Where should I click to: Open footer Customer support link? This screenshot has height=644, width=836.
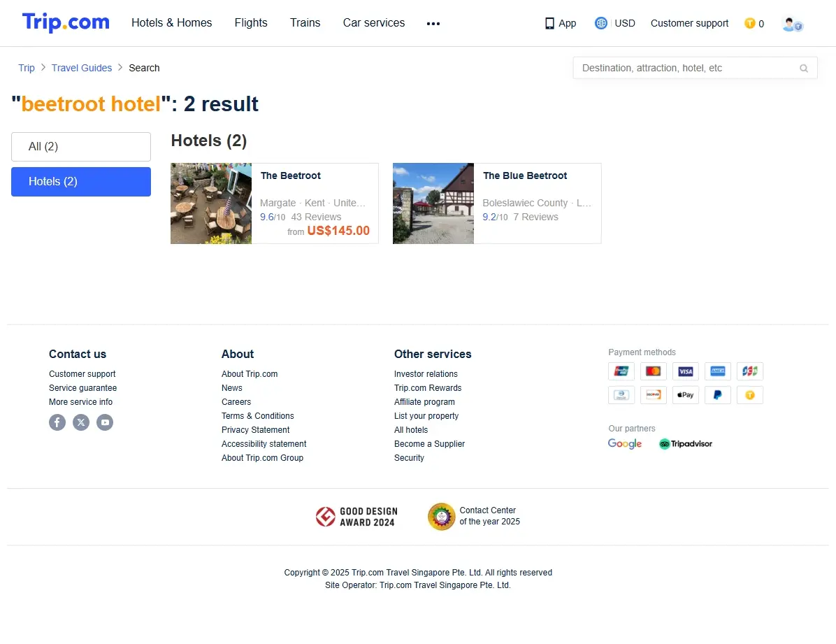(82, 374)
